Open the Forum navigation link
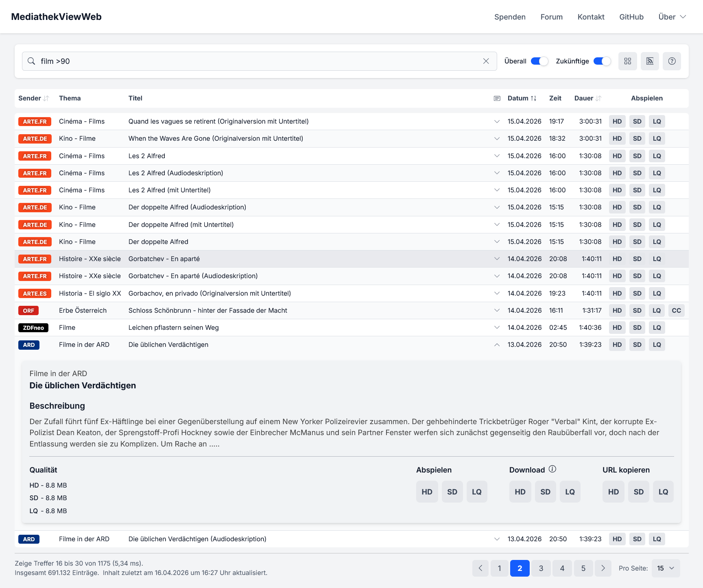This screenshot has height=588, width=703. click(551, 17)
